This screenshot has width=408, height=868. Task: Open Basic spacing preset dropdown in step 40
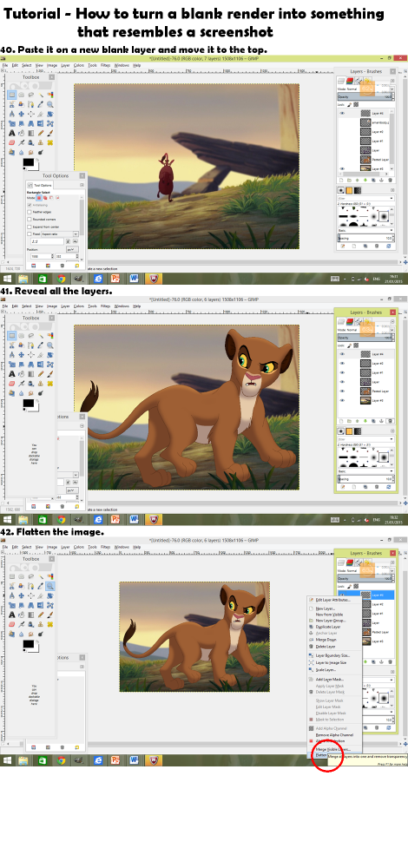(x=366, y=230)
